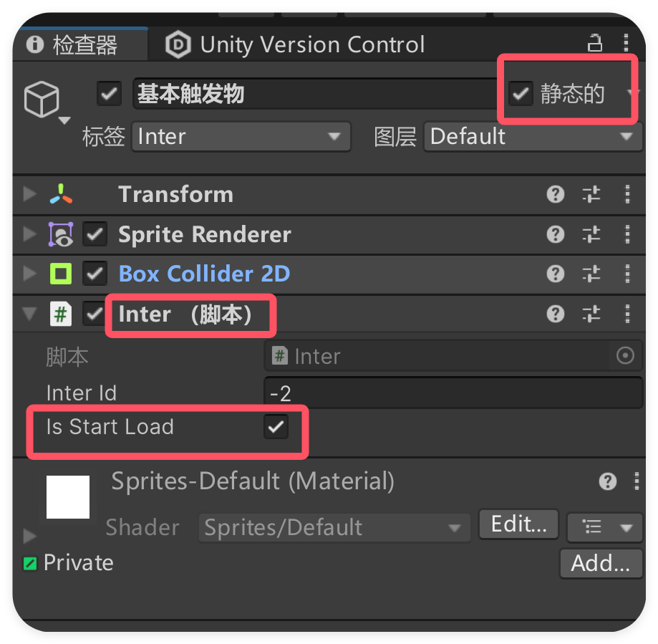Open the 图层 Default layer dropdown
Image resolution: width=658 pixels, height=644 pixels.
point(532,137)
